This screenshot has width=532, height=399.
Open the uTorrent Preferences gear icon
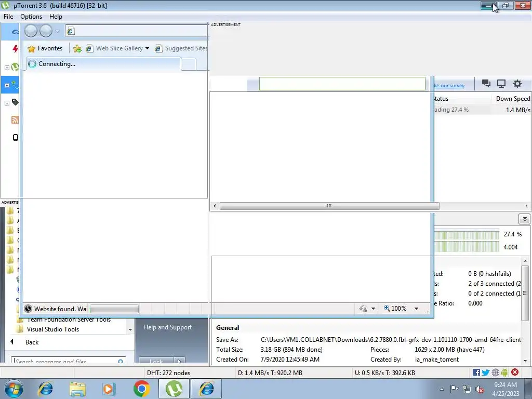click(517, 84)
